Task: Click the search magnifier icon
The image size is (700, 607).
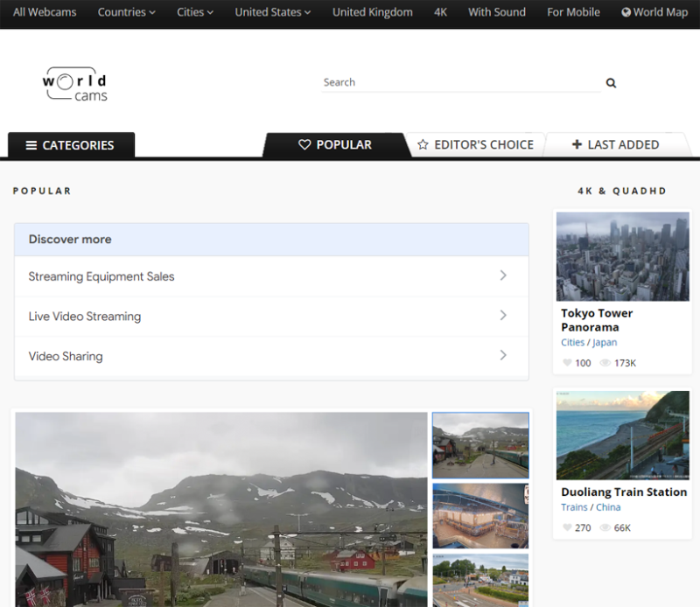Action: (x=611, y=82)
